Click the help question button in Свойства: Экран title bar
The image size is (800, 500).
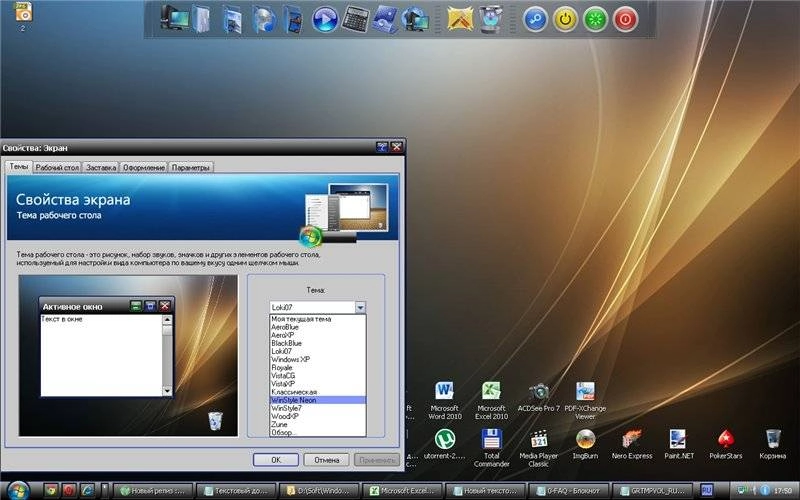[382, 147]
